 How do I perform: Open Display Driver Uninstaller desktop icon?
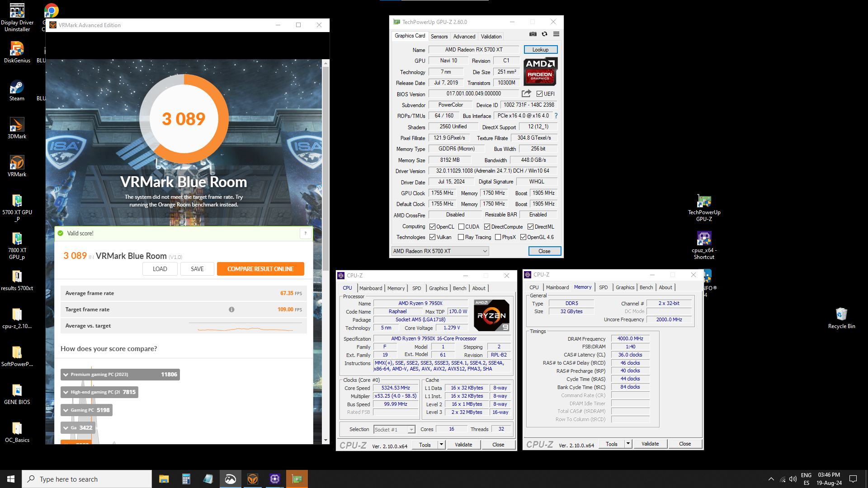(x=17, y=17)
